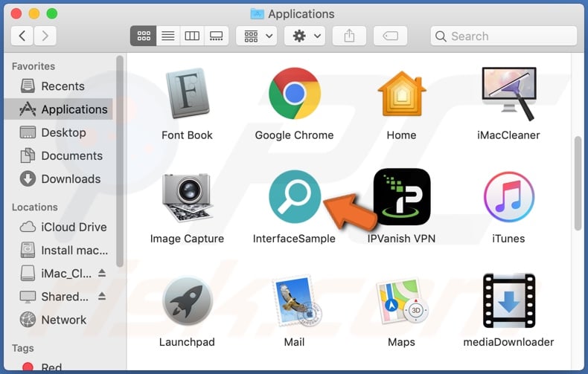Viewport: 588px width, 374px height.
Task: Click the mediaDownloader name label
Action: click(x=509, y=342)
